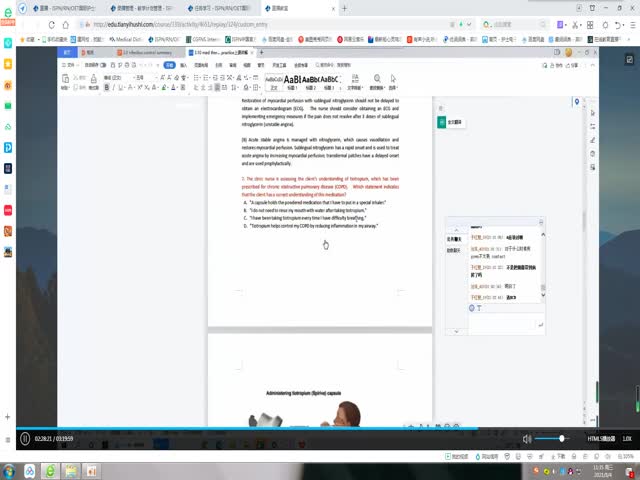Screen dimensions: 640x480
Task: Open the Windows Start button
Action: 10,469
